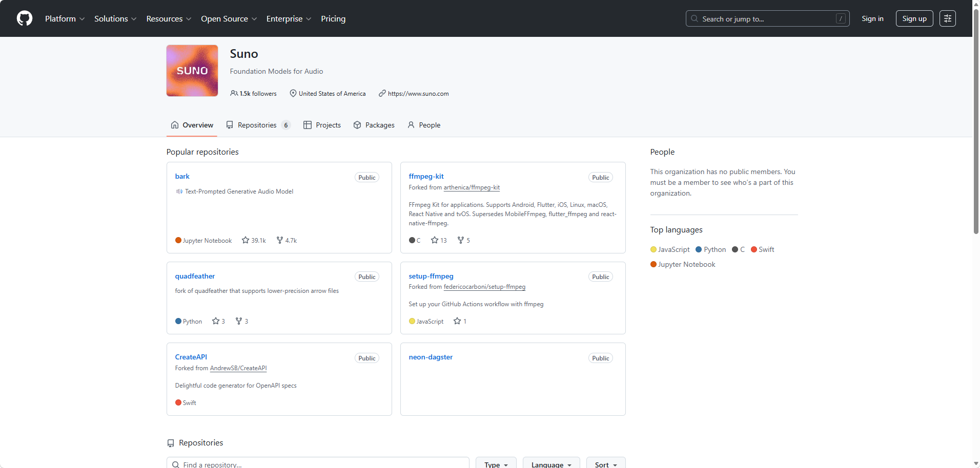Switch to the Projects tab
The image size is (980, 468).
pyautogui.click(x=322, y=125)
